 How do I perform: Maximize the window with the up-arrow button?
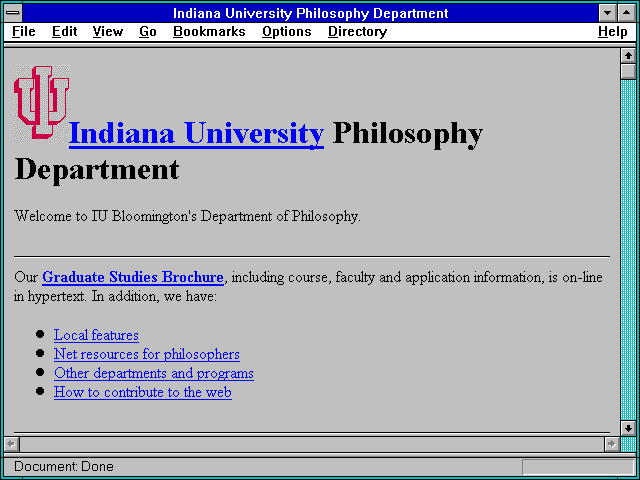click(627, 13)
